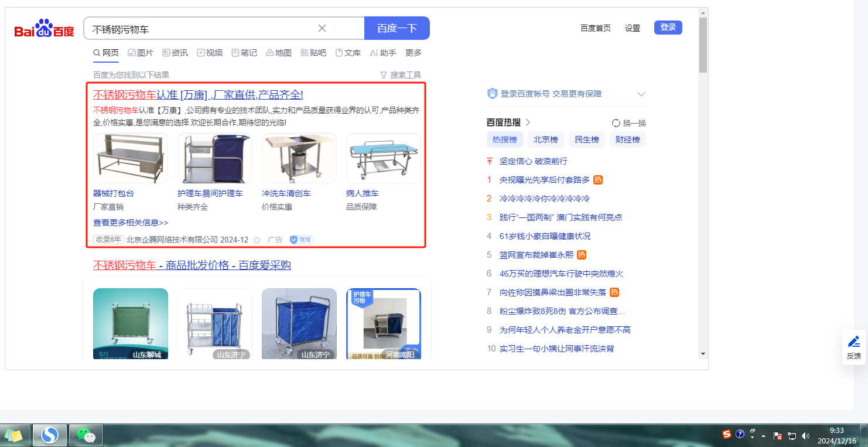Clear the search box with the X icon
The width and height of the screenshot is (868, 447).
coord(322,28)
